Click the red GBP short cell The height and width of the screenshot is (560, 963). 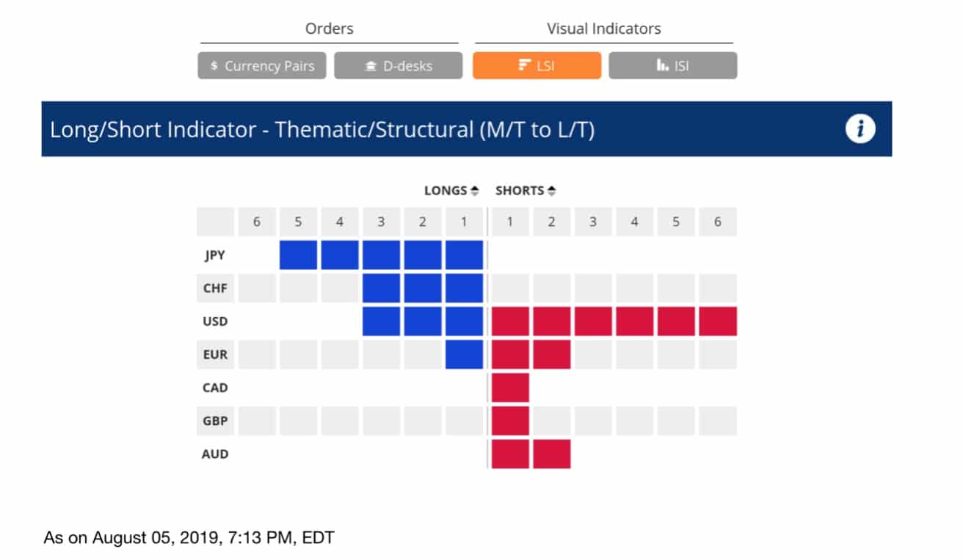(510, 421)
